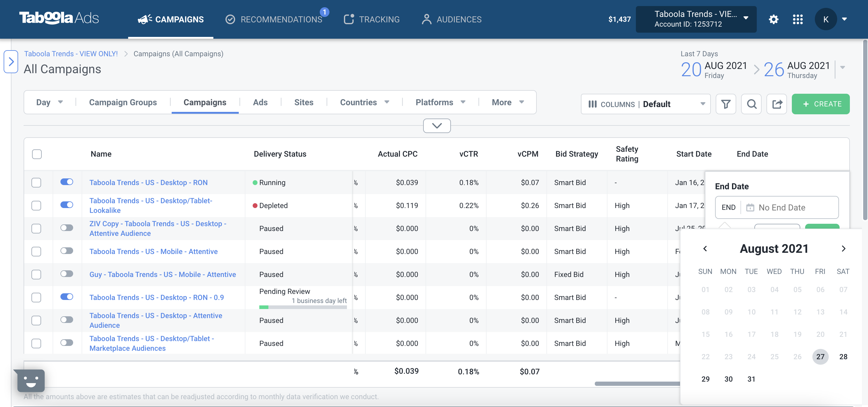Select all campaigns header checkbox
This screenshot has height=407, width=868.
[x=37, y=154]
